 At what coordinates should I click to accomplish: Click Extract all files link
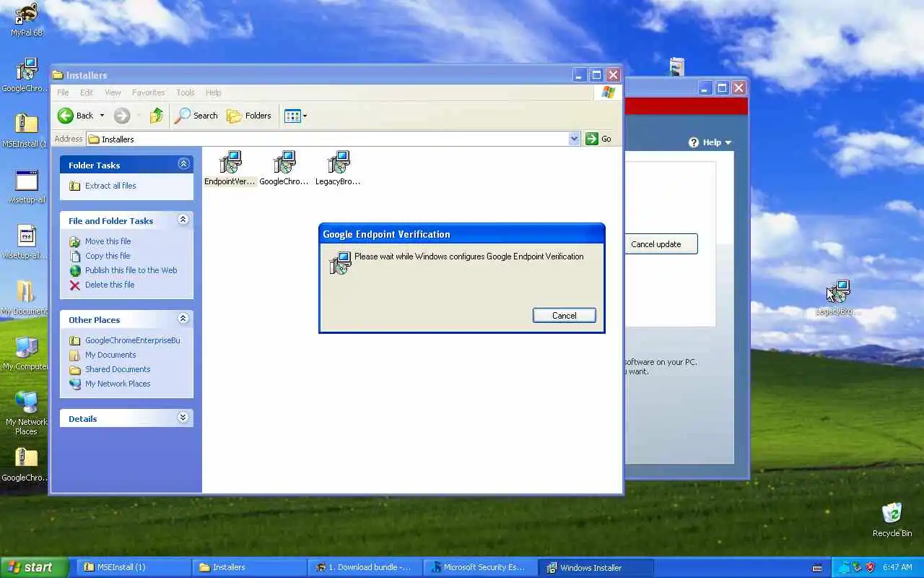pyautogui.click(x=110, y=186)
